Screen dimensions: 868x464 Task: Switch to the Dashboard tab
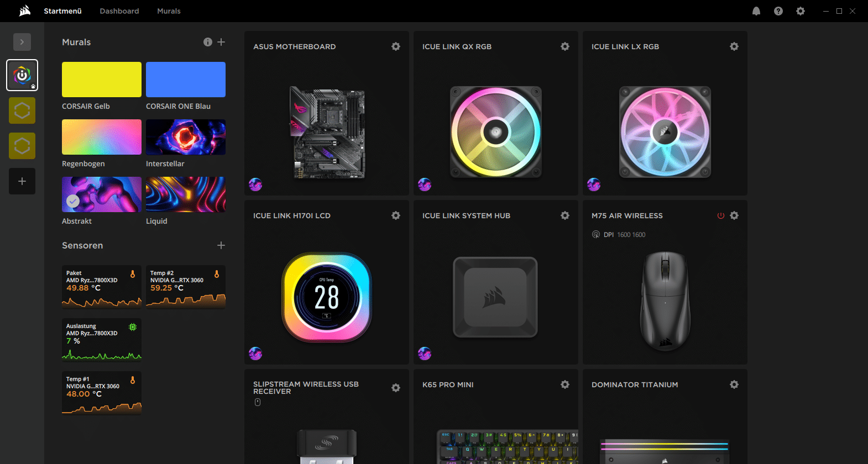pos(119,11)
